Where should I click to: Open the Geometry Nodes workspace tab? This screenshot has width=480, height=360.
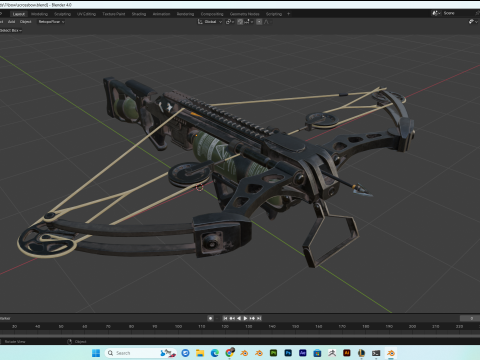coord(244,14)
